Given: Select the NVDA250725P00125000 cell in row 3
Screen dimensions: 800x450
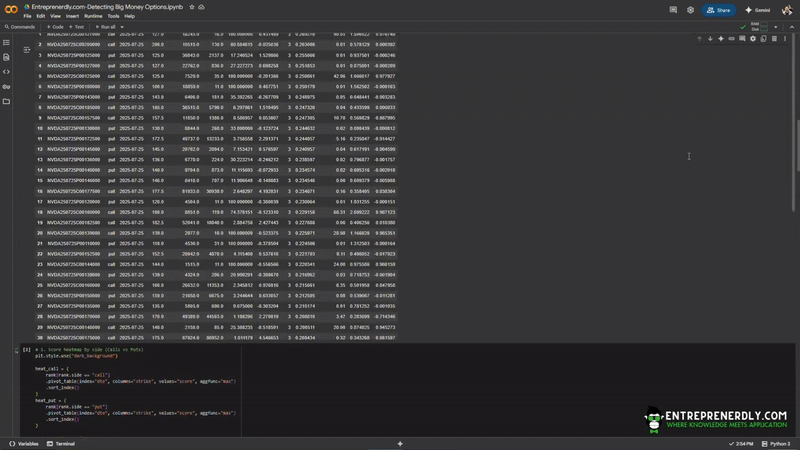Looking at the screenshot, I should pos(73,55).
